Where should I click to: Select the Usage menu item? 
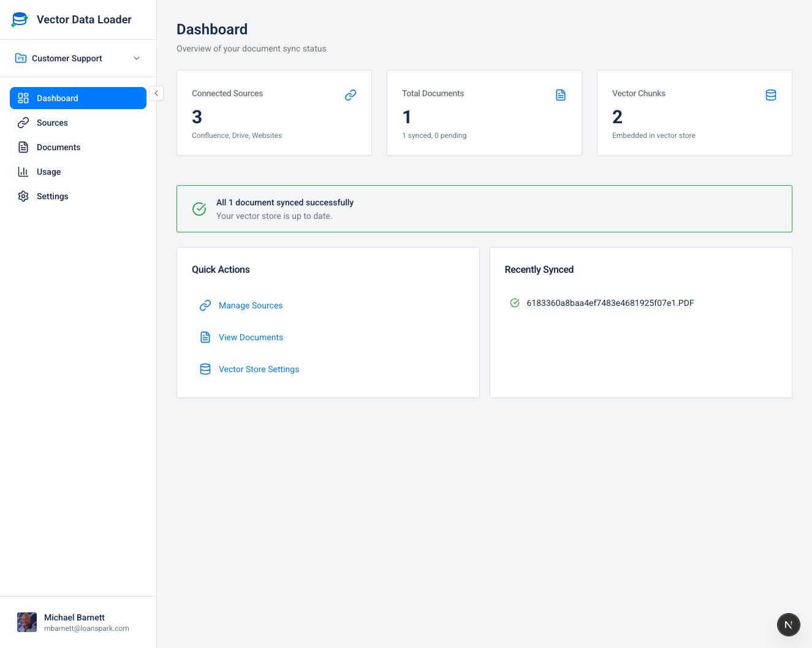tap(50, 171)
